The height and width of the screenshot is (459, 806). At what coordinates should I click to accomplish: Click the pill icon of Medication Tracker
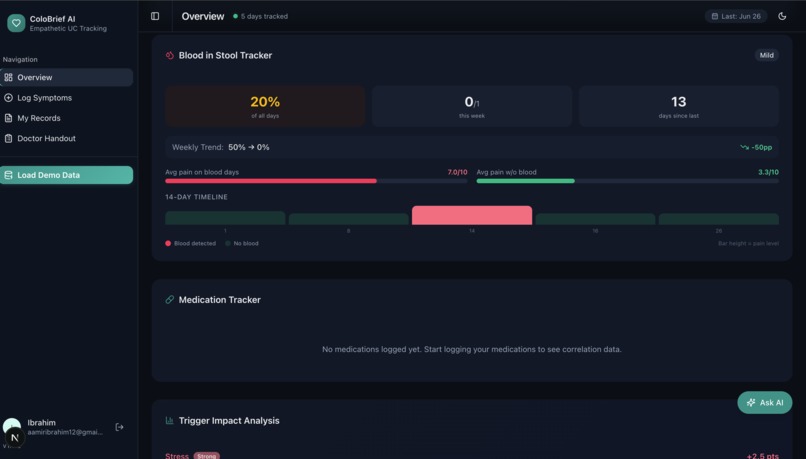(170, 300)
